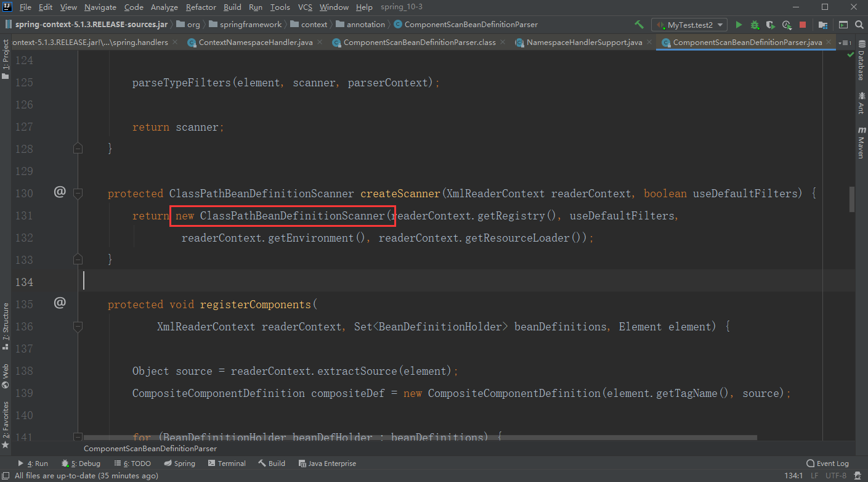Start debugging with the green bug icon
The height and width of the screenshot is (482, 868).
[755, 25]
